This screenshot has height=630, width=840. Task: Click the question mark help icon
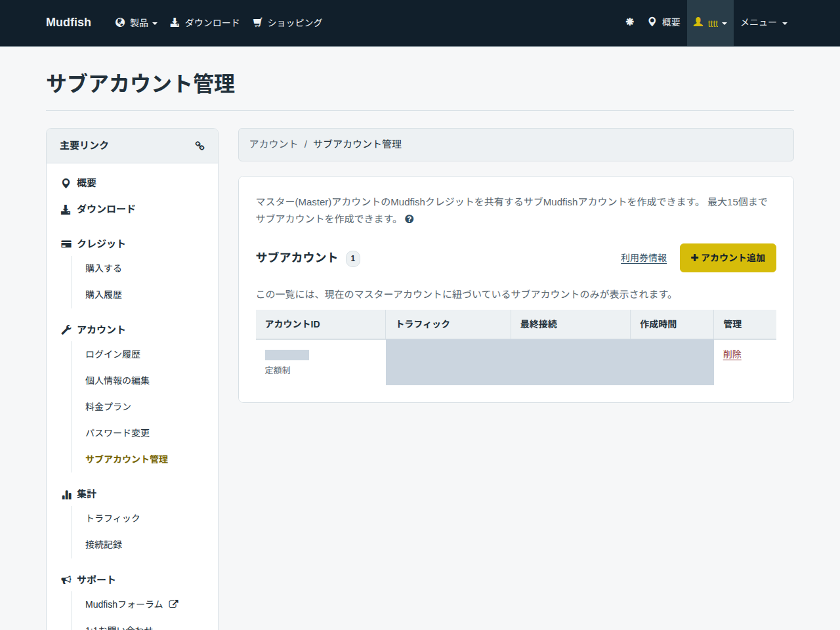coord(409,219)
